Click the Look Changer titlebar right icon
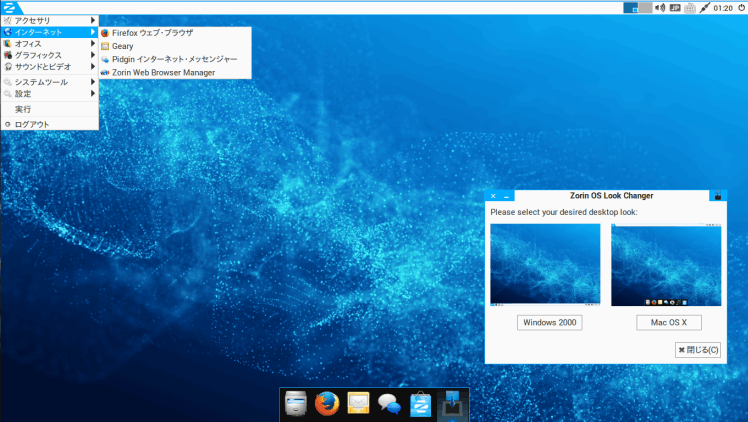The height and width of the screenshot is (422, 748). point(718,196)
